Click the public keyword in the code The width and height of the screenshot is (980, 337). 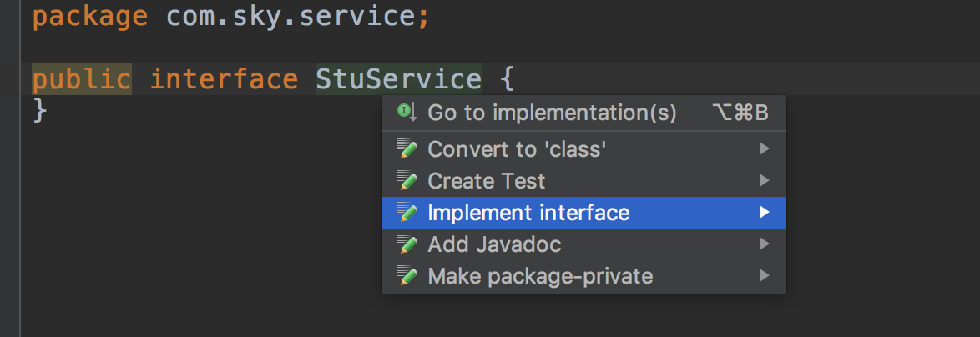click(82, 79)
